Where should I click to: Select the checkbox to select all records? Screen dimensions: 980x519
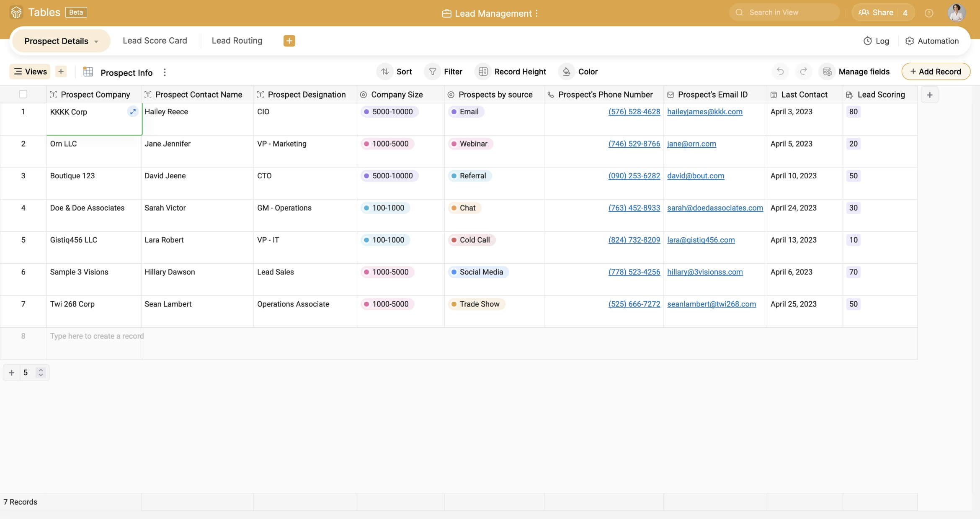tap(23, 94)
